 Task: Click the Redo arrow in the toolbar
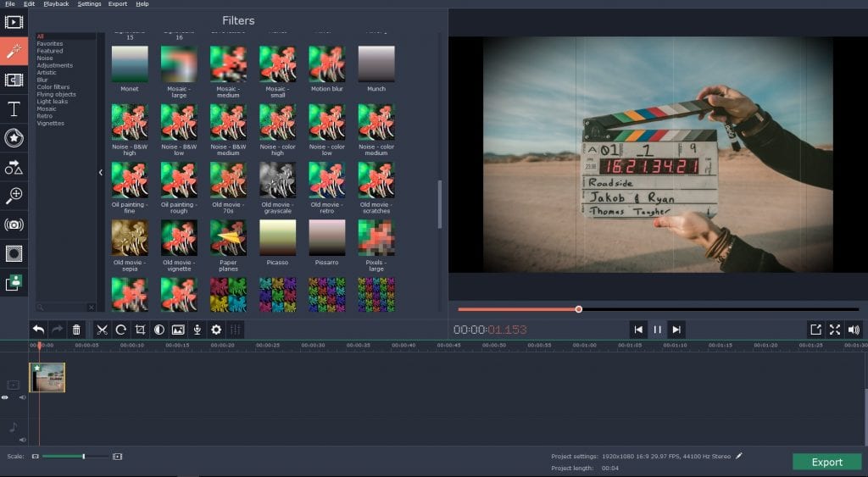tap(57, 330)
